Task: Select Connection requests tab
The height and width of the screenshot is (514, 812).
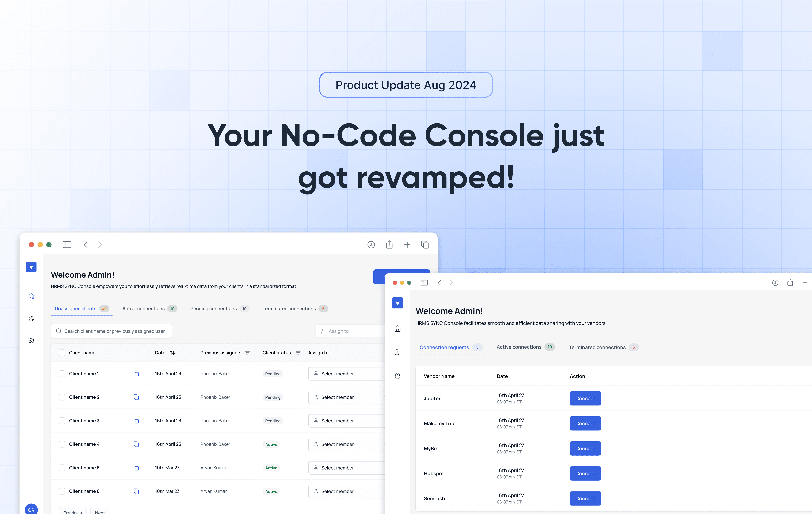Action: coord(451,347)
